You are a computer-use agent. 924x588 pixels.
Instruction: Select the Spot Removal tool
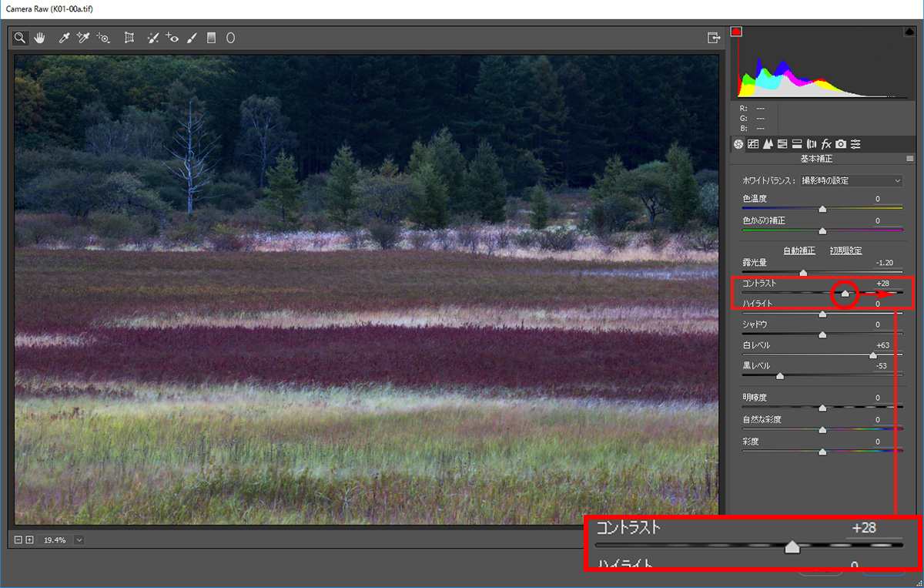pos(153,37)
